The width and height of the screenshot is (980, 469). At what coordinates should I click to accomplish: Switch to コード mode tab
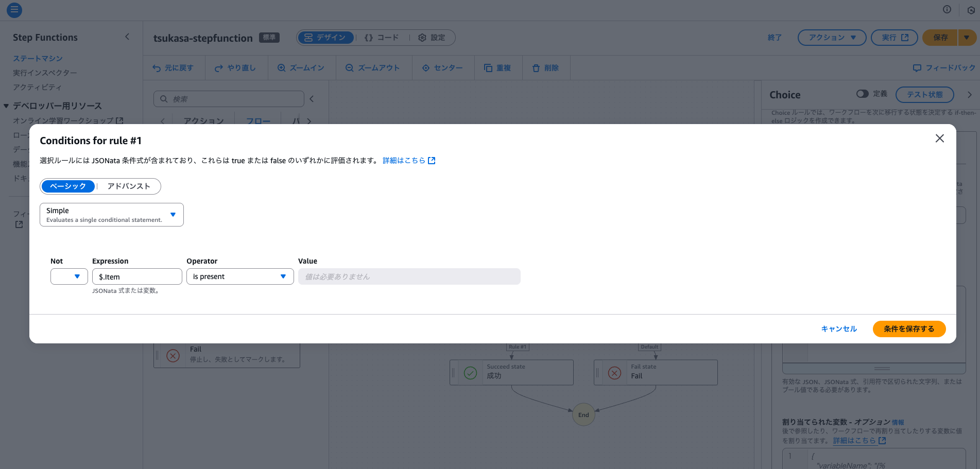pyautogui.click(x=382, y=38)
